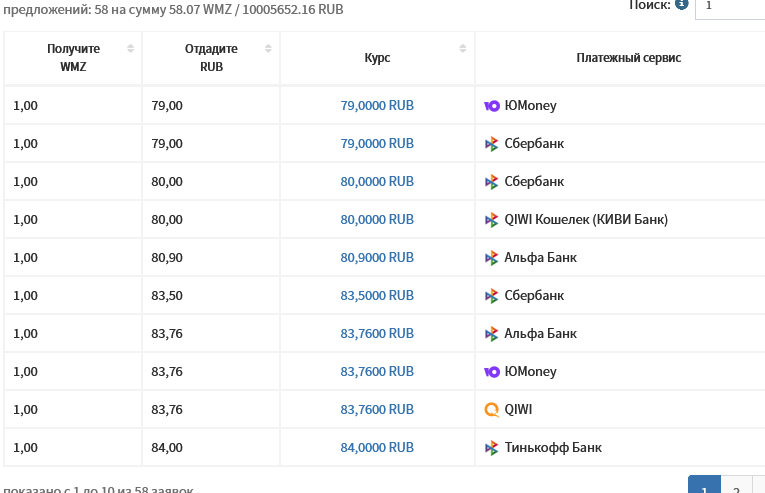Open the 79,0000 RUB ЮMoney rate link
The width and height of the screenshot is (765, 493).
(377, 106)
